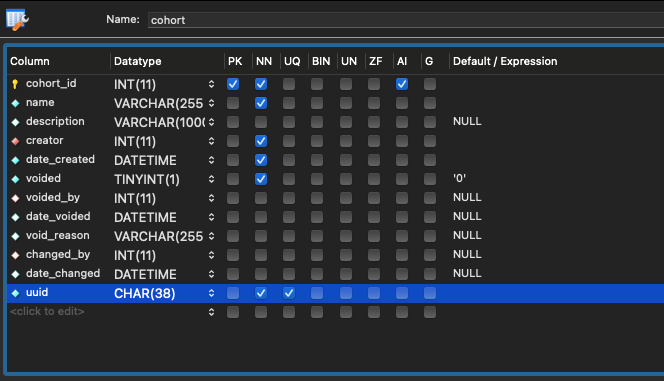This screenshot has height=381, width=664.
Task: Enable NN checkbox for description column
Action: [261, 122]
